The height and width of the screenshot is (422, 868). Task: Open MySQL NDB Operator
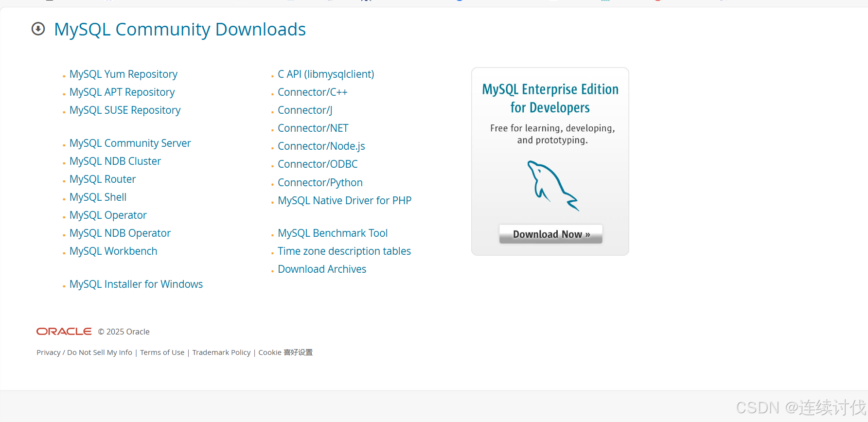tap(120, 233)
